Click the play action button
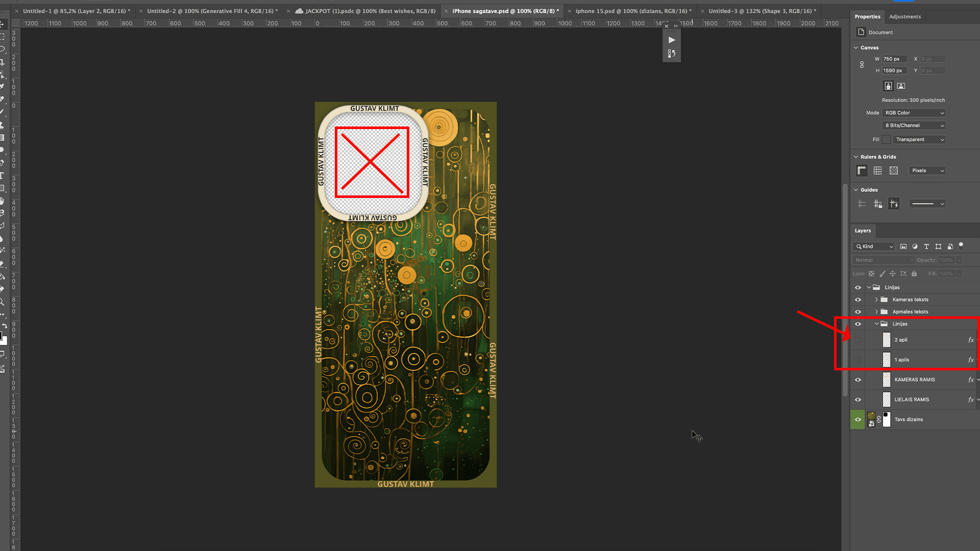This screenshot has height=551, width=980. (672, 40)
